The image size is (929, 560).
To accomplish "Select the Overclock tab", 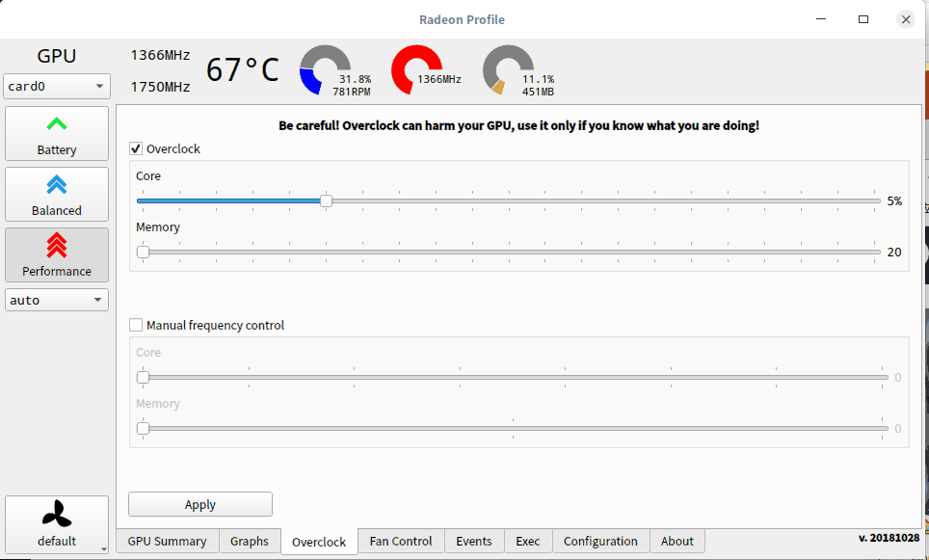I will click(x=319, y=542).
